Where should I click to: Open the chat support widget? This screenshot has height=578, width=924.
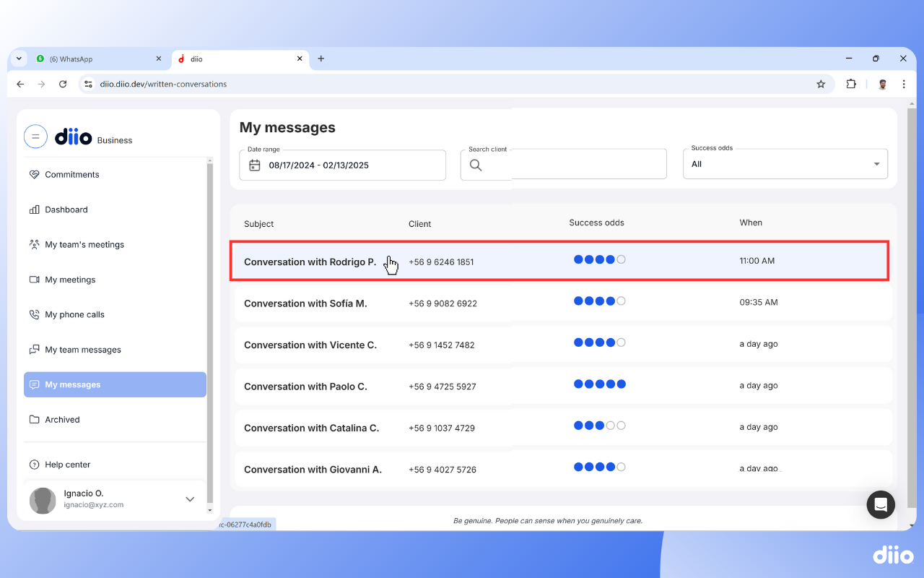pos(881,505)
